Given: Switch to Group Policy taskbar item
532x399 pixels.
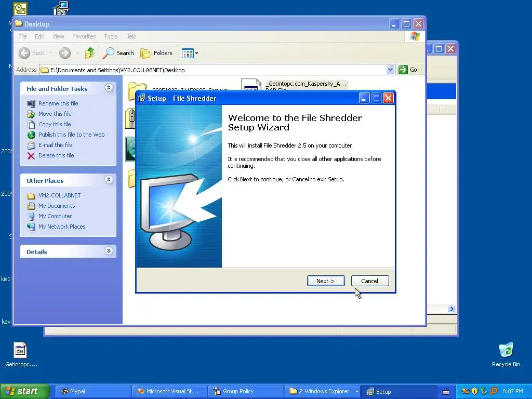Looking at the screenshot, I should click(245, 392).
